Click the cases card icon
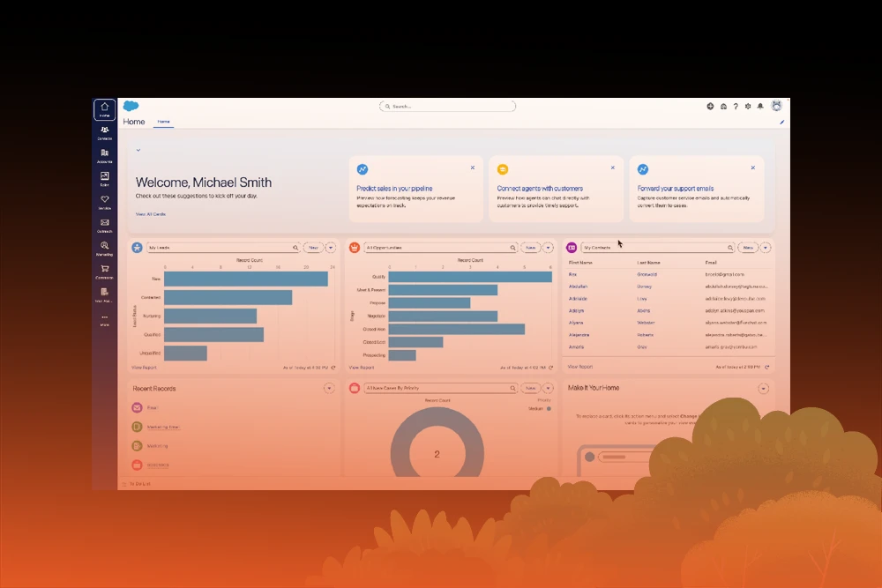The image size is (882, 588). pos(355,388)
